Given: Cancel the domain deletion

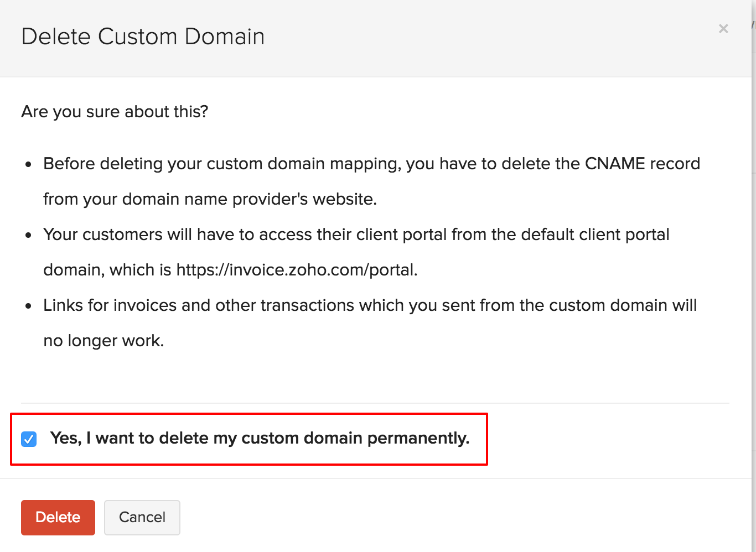Looking at the screenshot, I should (x=142, y=517).
